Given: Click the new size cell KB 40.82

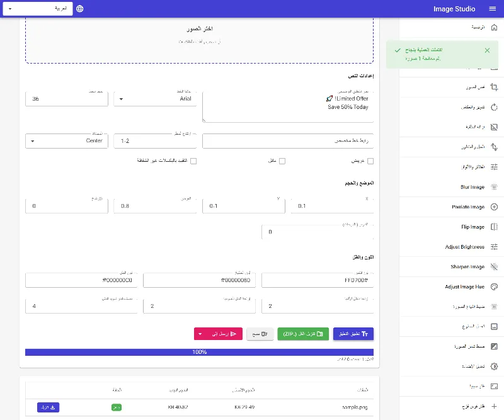Looking at the screenshot, I should click(x=178, y=407).
